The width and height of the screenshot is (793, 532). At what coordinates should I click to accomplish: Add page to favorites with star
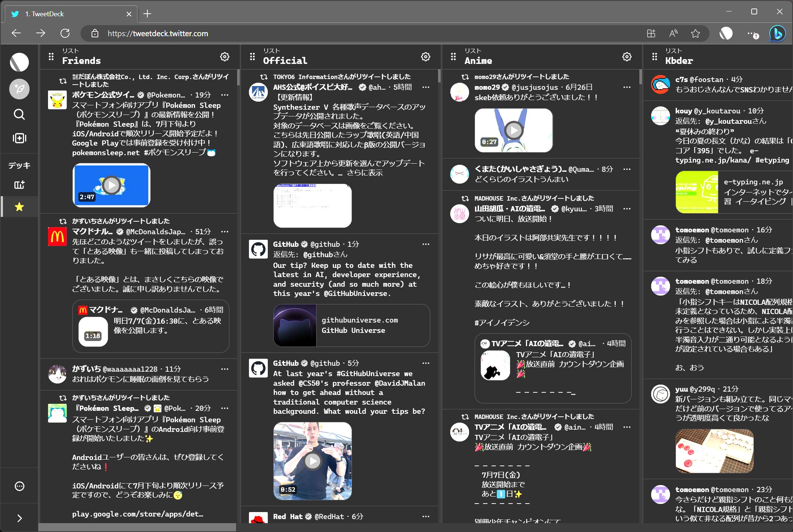(695, 34)
